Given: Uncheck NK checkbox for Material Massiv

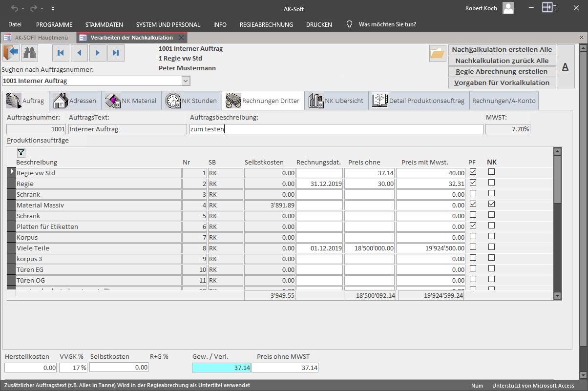Looking at the screenshot, I should tap(491, 204).
